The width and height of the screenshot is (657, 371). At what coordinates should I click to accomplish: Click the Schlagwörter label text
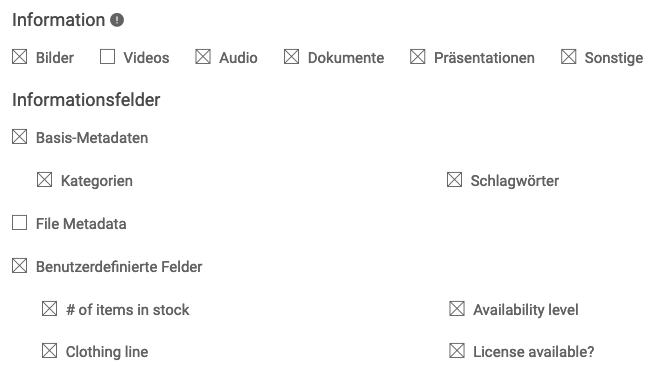515,181
